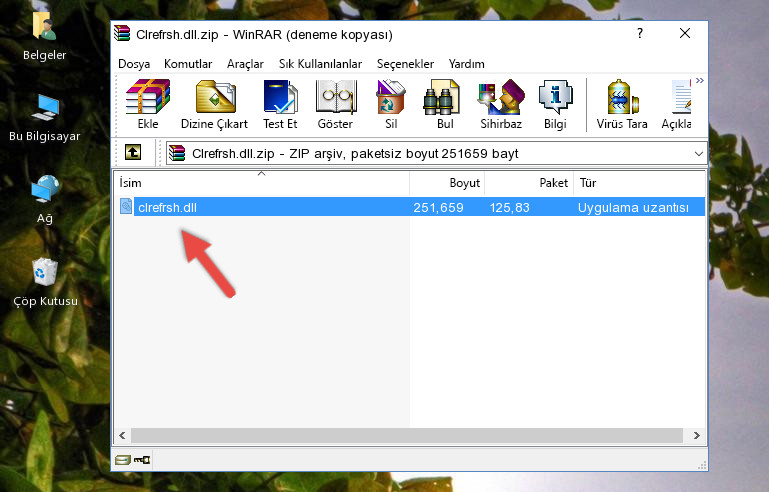Click the 251,659 size value

(x=438, y=207)
